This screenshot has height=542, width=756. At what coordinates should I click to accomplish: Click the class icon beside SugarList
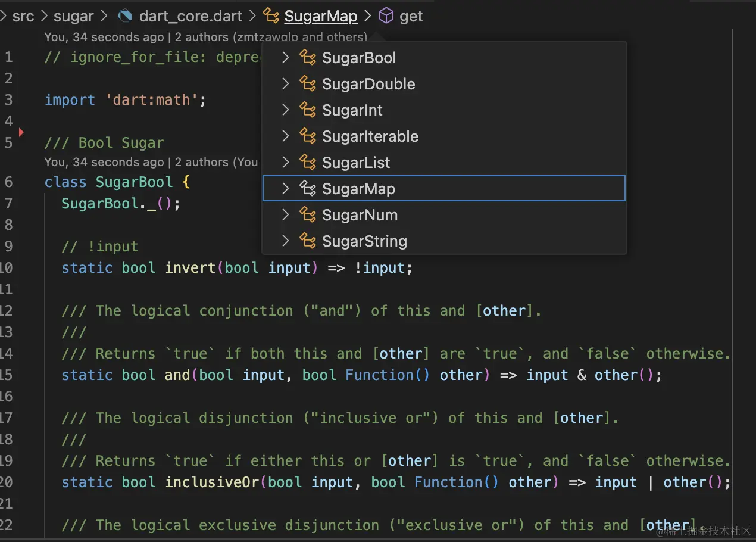pos(308,163)
